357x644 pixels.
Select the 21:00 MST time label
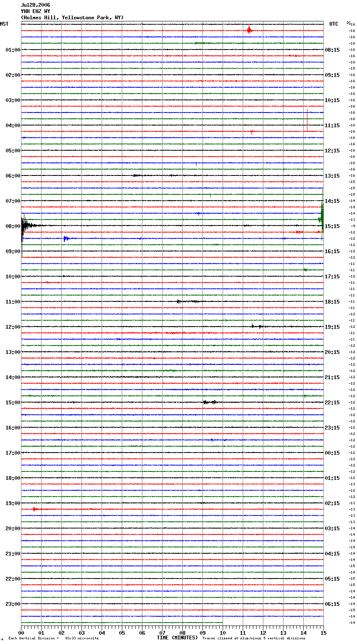pos(13,554)
